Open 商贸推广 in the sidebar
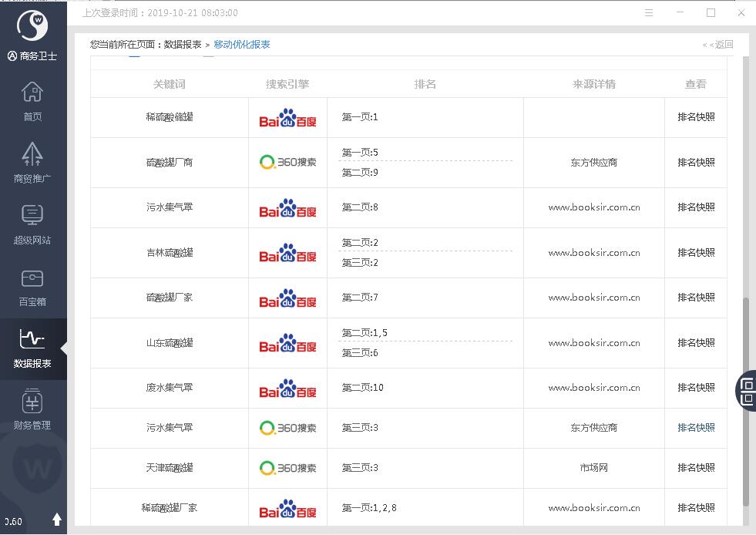The height and width of the screenshot is (535, 756). (x=32, y=163)
